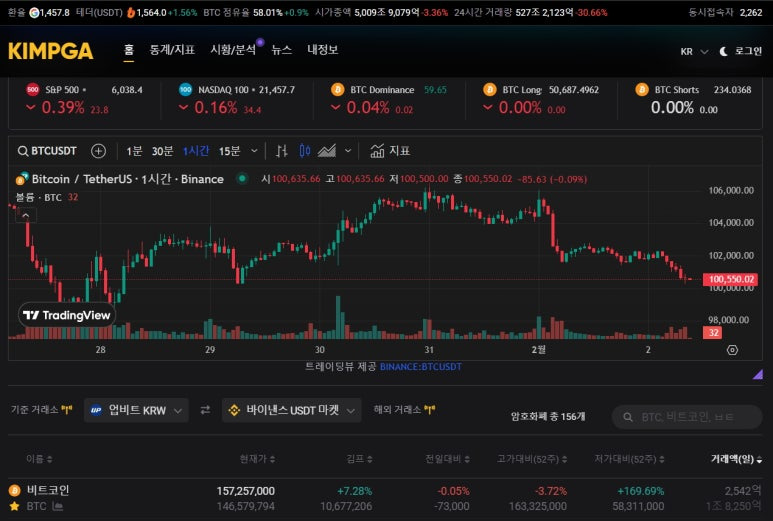Open the 시황/분석 menu
This screenshot has height=521, width=773.
point(233,50)
